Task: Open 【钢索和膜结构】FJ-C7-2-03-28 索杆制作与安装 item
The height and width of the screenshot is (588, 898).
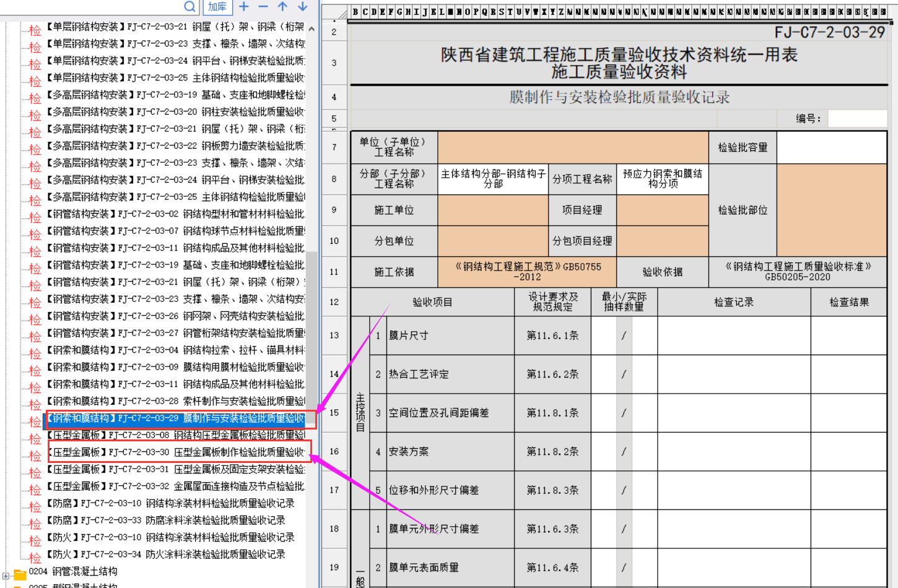Action: pos(175,401)
